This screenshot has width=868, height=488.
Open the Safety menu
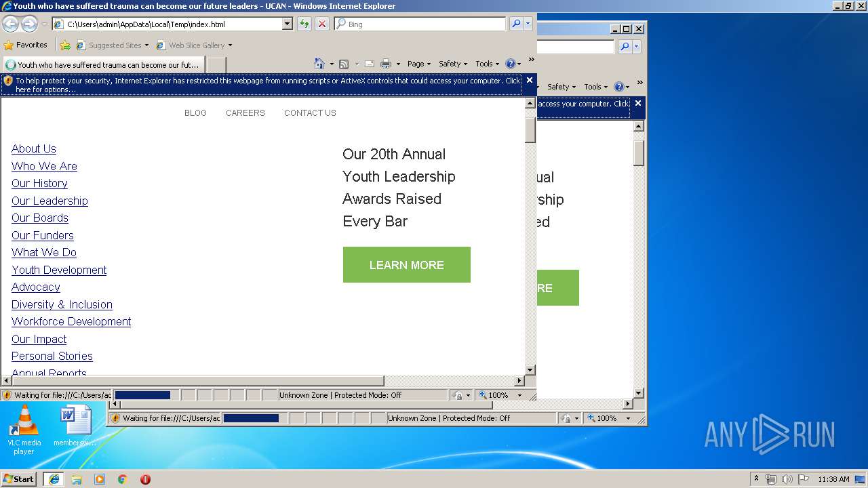(x=452, y=64)
